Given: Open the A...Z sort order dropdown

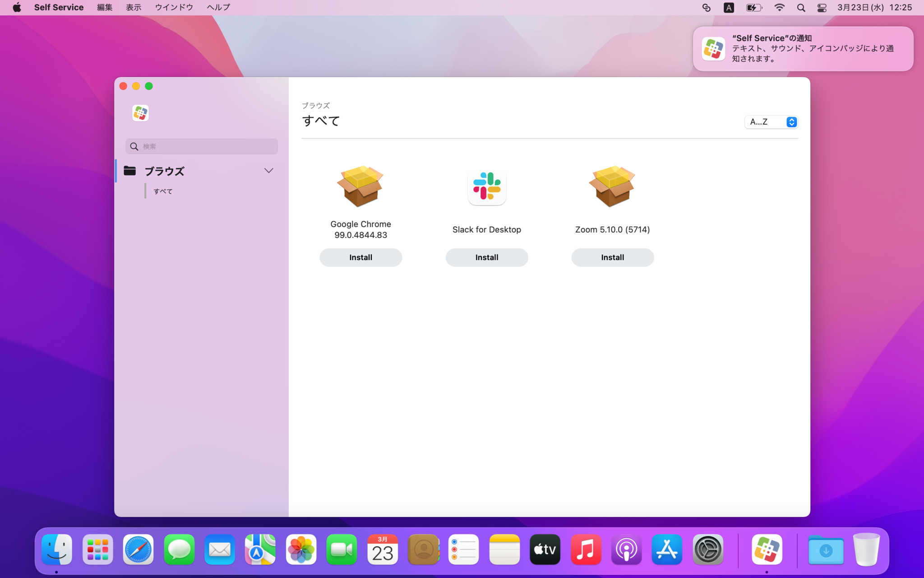Looking at the screenshot, I should click(x=771, y=122).
